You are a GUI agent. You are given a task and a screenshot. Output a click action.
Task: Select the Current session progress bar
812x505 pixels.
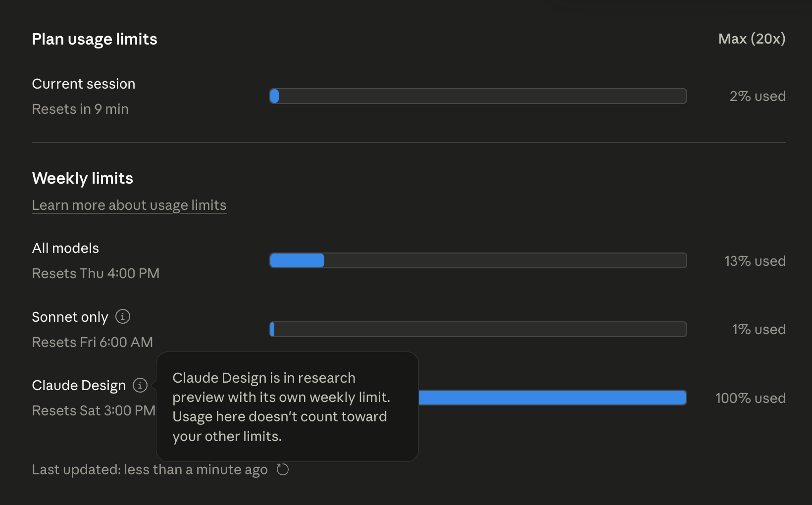(x=478, y=96)
